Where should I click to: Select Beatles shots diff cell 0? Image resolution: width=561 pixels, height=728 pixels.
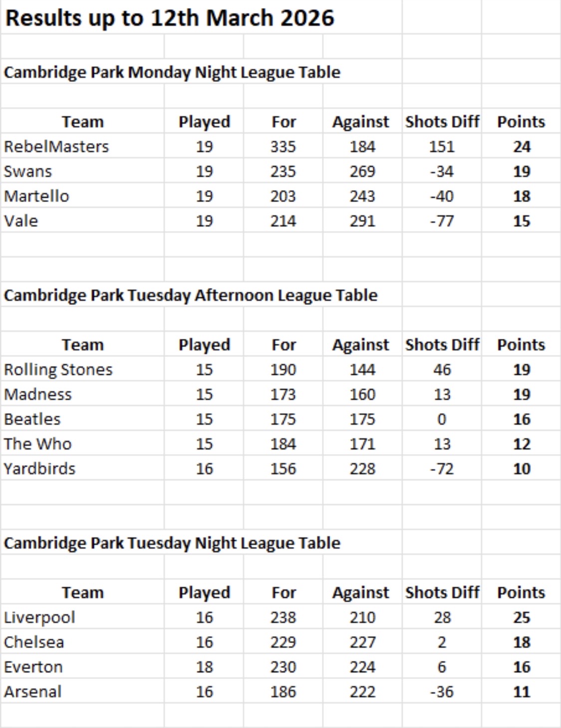442,419
